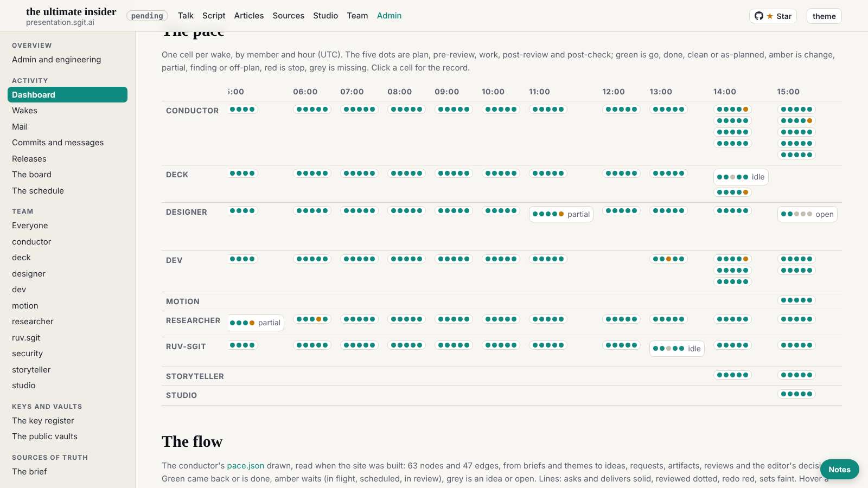Click the ultimate insider site title
Screen dimensions: 868x488
point(71,12)
